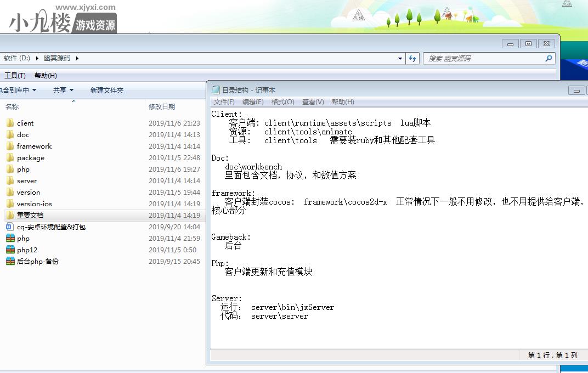This screenshot has width=588, height=373.
Task: Open the 共享 dropdown in toolbar
Action: (x=63, y=90)
